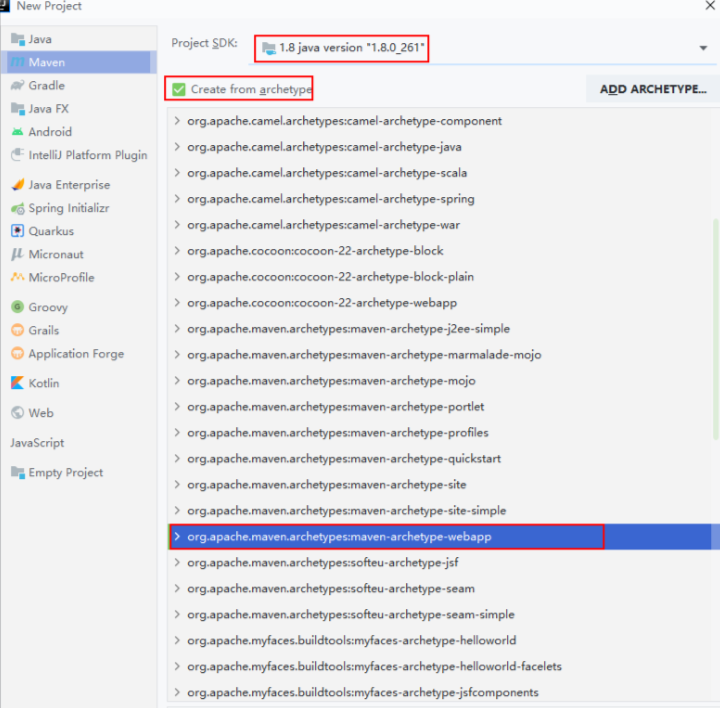Expand softeu-archetype-jsf node
Image resolution: width=720 pixels, height=708 pixels.
pyautogui.click(x=177, y=562)
